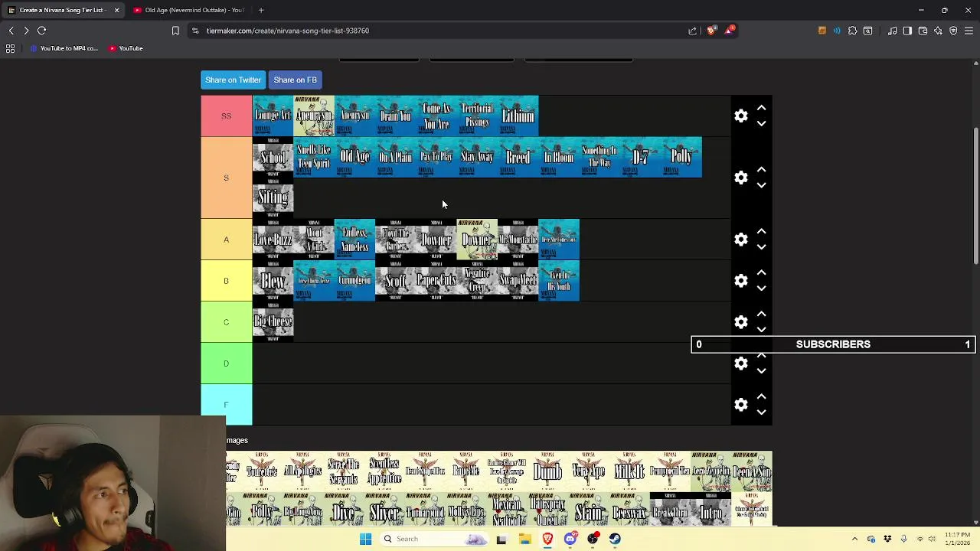
Task: Select the Mr. Moustache song tile
Action: click(518, 240)
